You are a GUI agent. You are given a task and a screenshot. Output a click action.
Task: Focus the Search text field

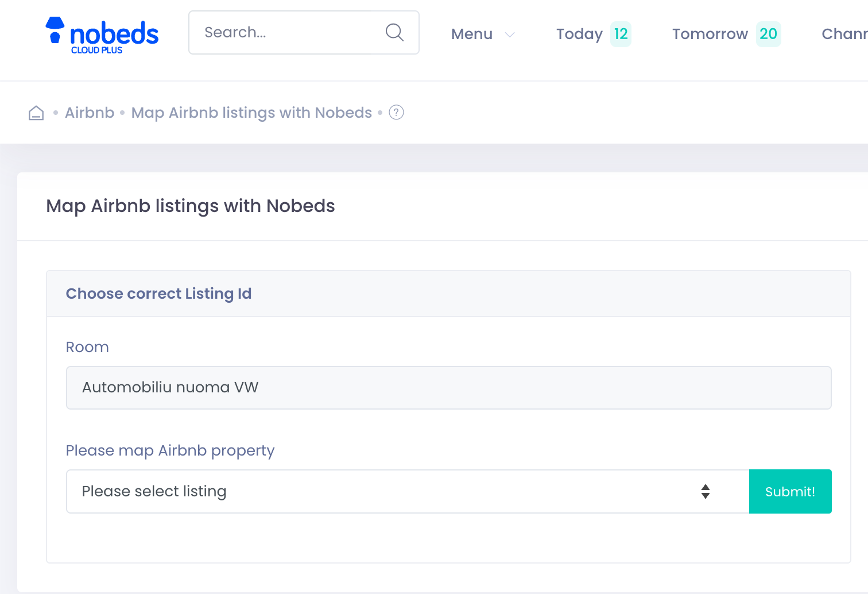click(290, 33)
